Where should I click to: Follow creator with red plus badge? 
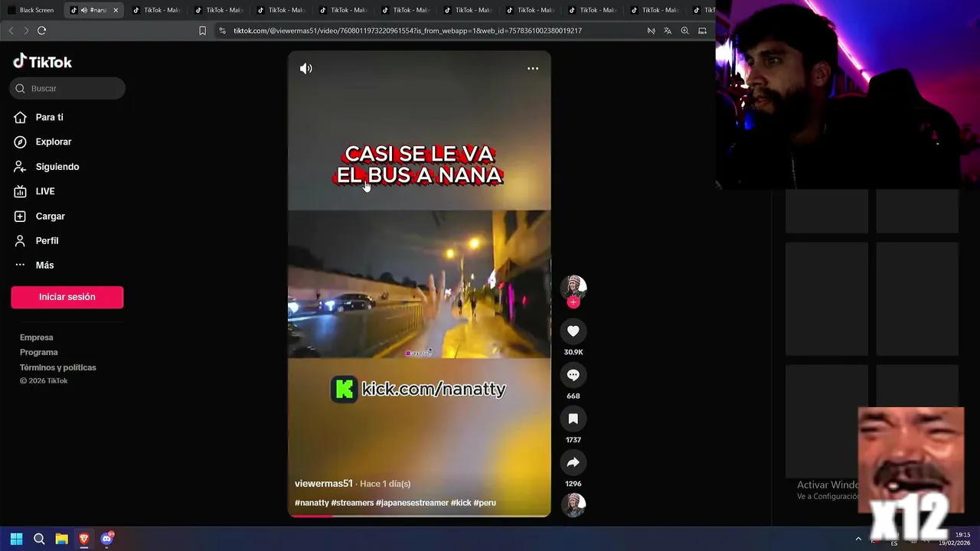point(573,302)
